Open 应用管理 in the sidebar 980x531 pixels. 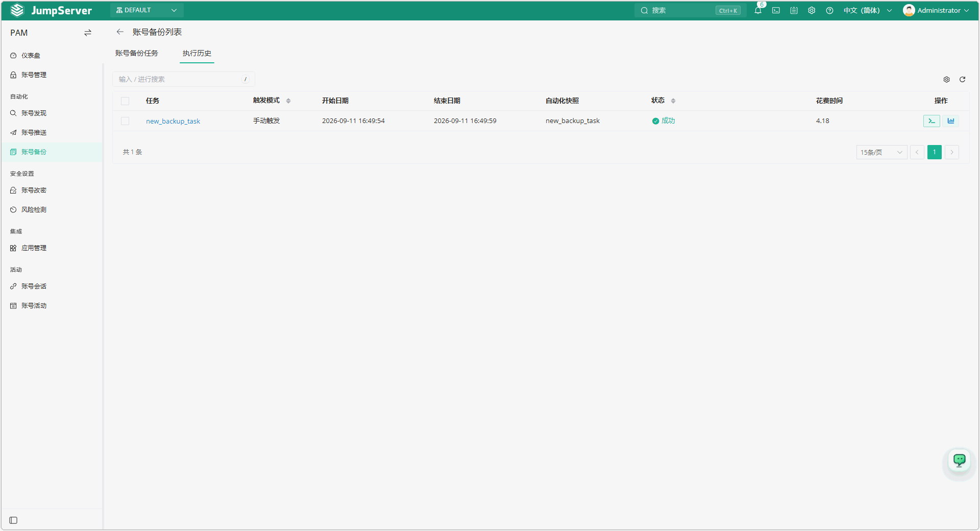[x=52, y=248]
